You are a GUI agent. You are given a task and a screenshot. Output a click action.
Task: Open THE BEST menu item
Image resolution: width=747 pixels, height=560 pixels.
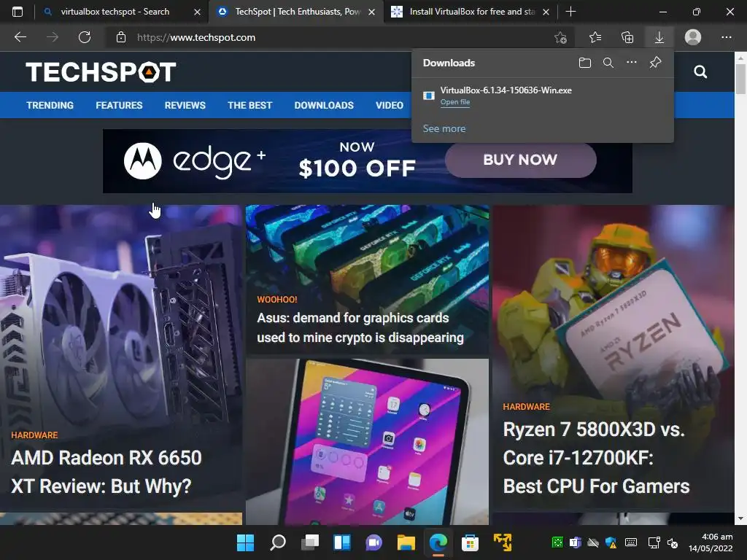point(250,105)
